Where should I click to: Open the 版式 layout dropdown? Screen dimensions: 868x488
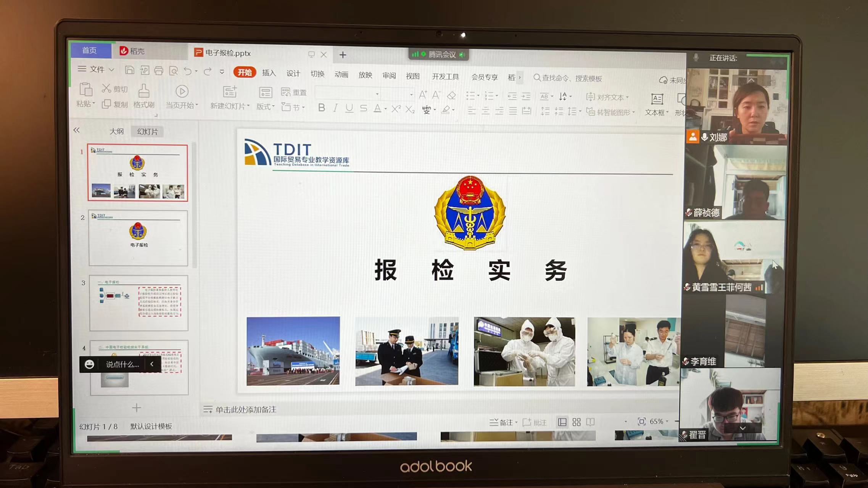pyautogui.click(x=266, y=107)
